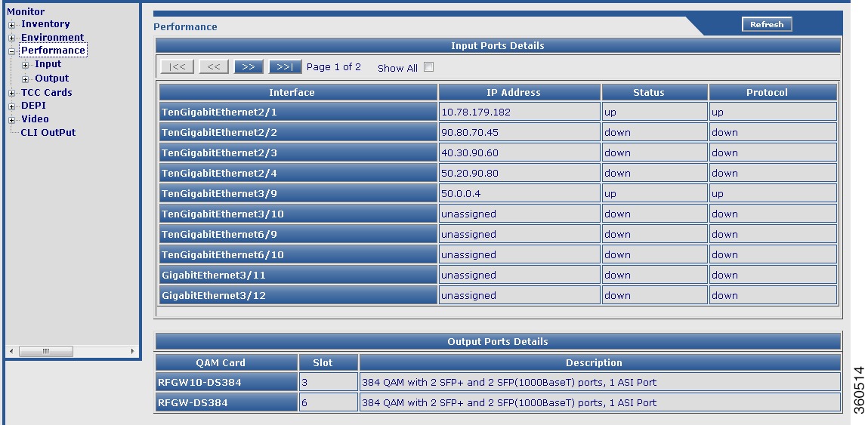The image size is (868, 425).
Task: Click the Slot column header
Action: click(329, 363)
